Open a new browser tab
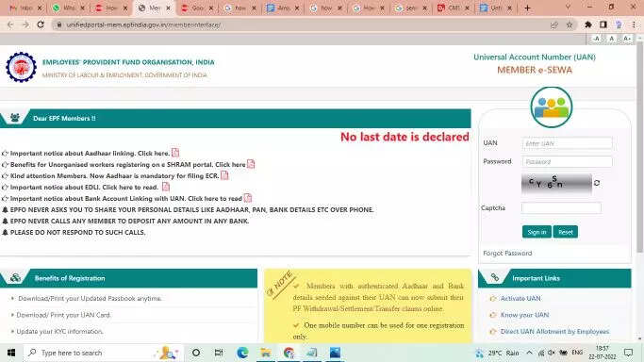Screen dimensions: 644x362 click(x=527, y=8)
